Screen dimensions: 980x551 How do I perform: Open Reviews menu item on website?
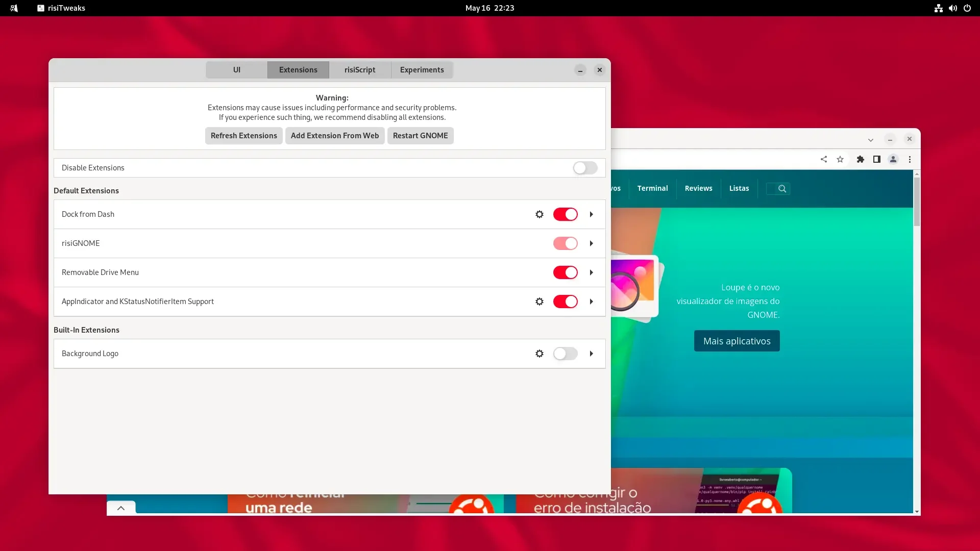[x=698, y=188]
